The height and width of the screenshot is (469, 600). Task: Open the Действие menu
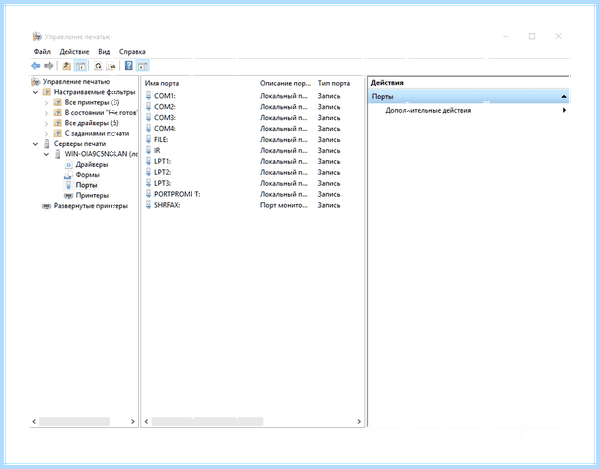74,52
